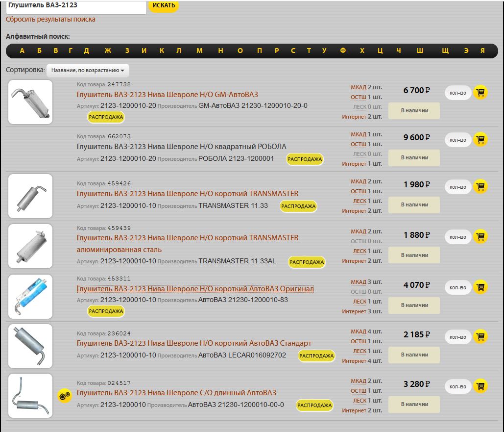Click РАСПРОДАЖА badge on product 247738
Image resolution: width=504 pixels, height=432 pixels.
[x=106, y=117]
